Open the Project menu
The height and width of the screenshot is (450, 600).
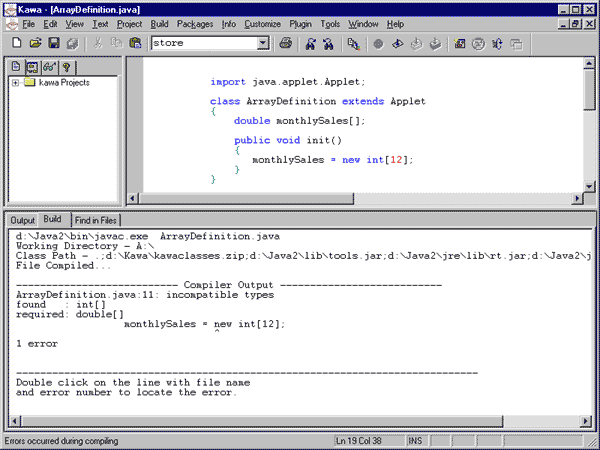pyautogui.click(x=129, y=24)
